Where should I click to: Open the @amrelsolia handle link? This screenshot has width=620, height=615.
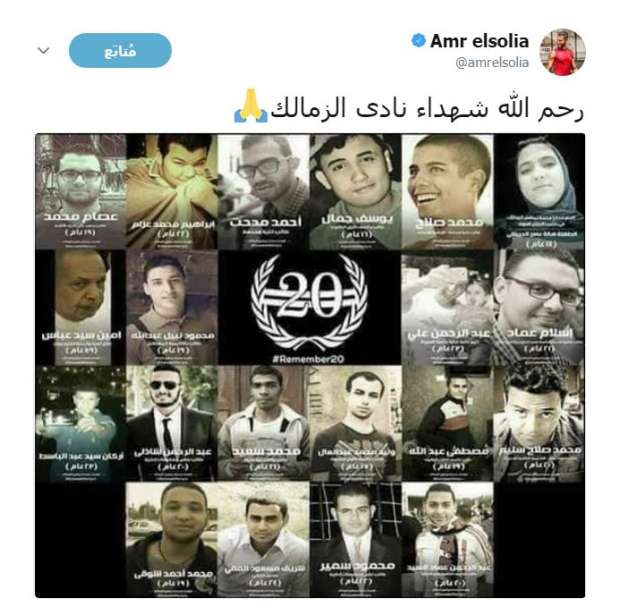tap(492, 62)
